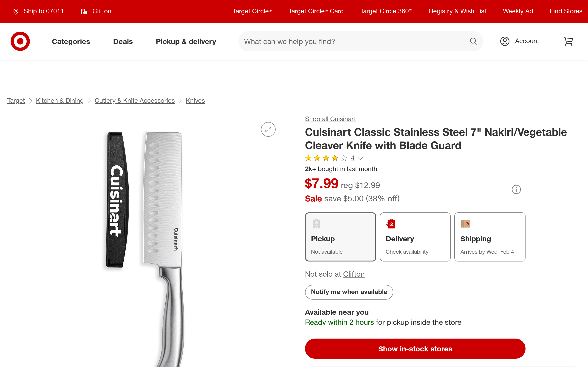
Task: Expand product image to fullscreen
Action: [268, 129]
